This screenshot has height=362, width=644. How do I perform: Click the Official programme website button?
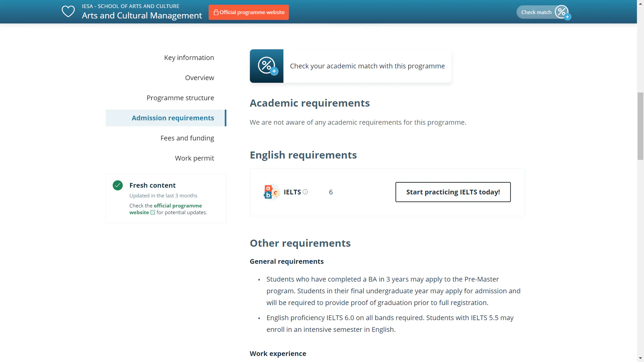click(x=249, y=12)
